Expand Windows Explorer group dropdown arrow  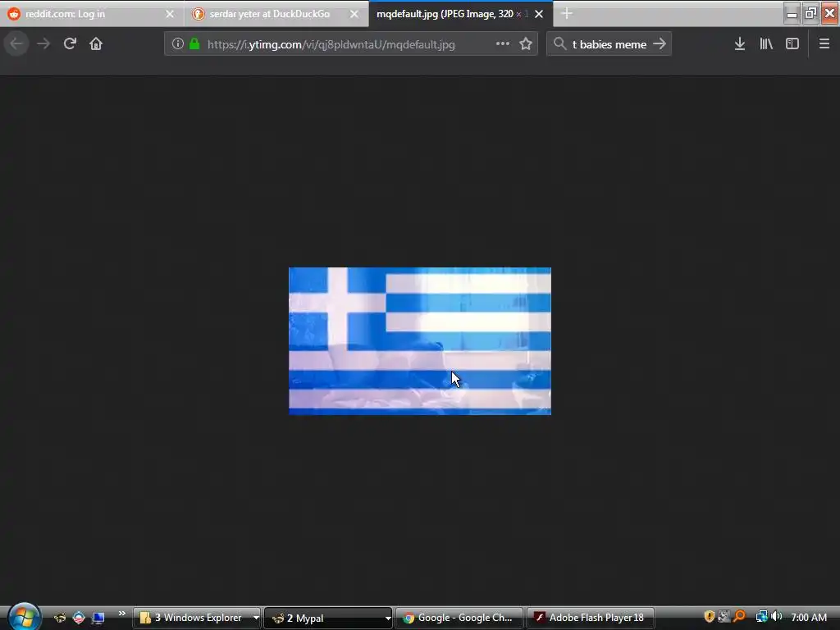click(x=256, y=618)
